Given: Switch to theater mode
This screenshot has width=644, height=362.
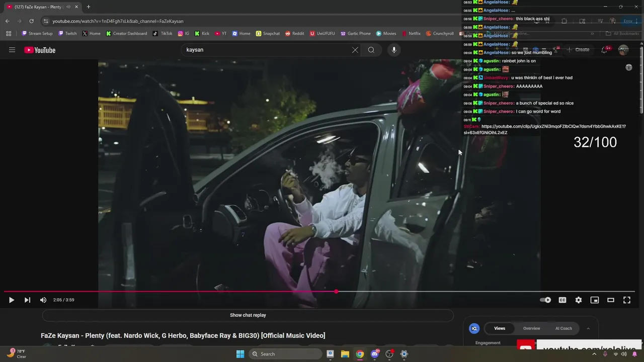Looking at the screenshot, I should (611, 300).
